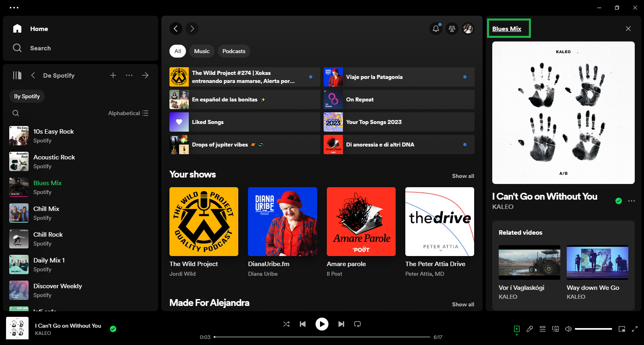644x345 pixels.
Task: Open the What's New notifications bell
Action: tap(436, 29)
